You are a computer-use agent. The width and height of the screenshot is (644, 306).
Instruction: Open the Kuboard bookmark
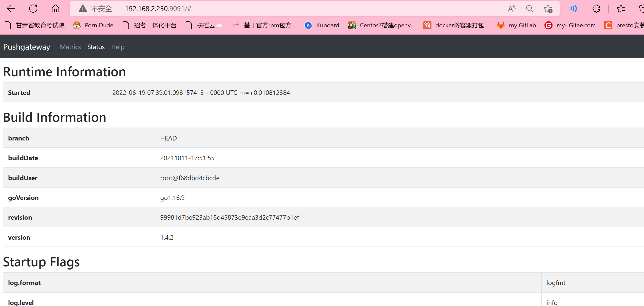click(x=322, y=25)
